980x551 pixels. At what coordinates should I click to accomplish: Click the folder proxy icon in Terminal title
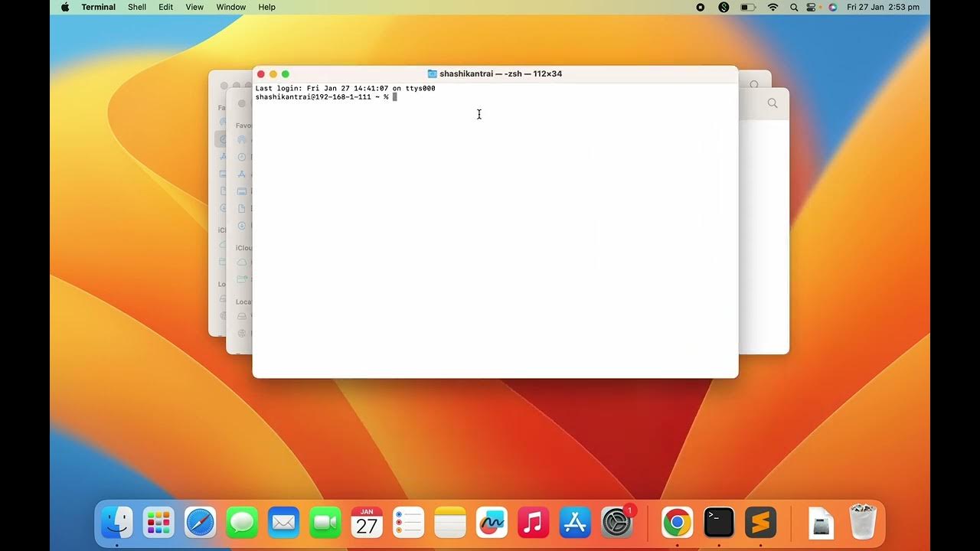click(432, 74)
